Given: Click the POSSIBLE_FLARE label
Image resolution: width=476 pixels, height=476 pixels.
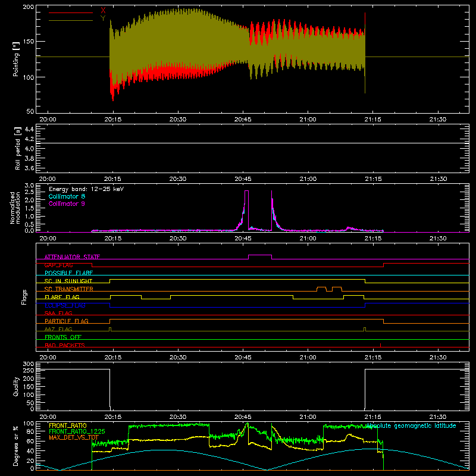Looking at the screenshot, I should [x=68, y=273].
